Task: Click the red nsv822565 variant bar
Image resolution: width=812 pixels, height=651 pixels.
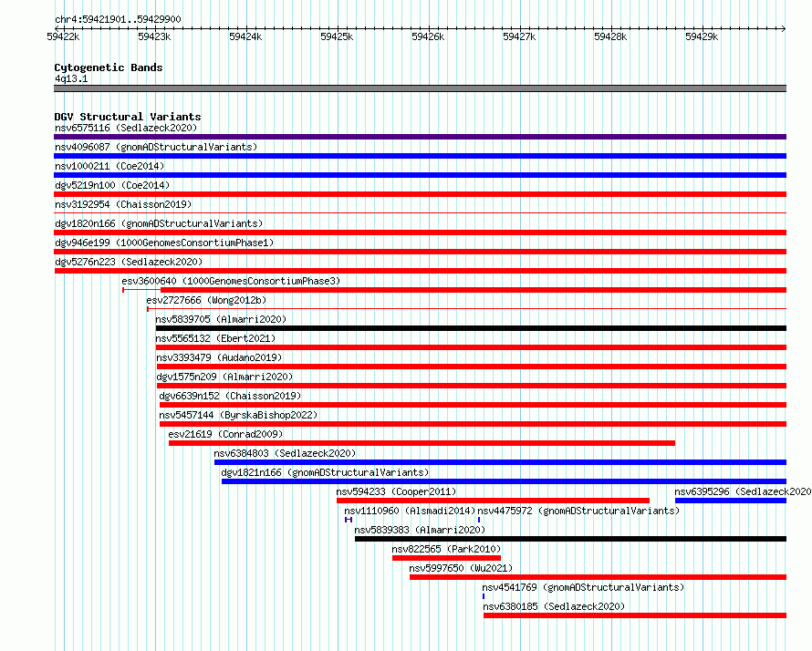Action: point(446,558)
